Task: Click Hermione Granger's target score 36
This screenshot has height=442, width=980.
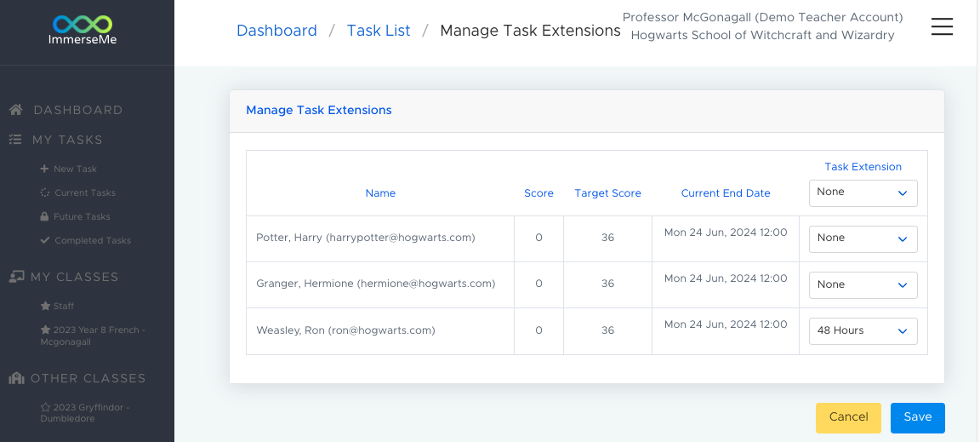Action: point(608,284)
